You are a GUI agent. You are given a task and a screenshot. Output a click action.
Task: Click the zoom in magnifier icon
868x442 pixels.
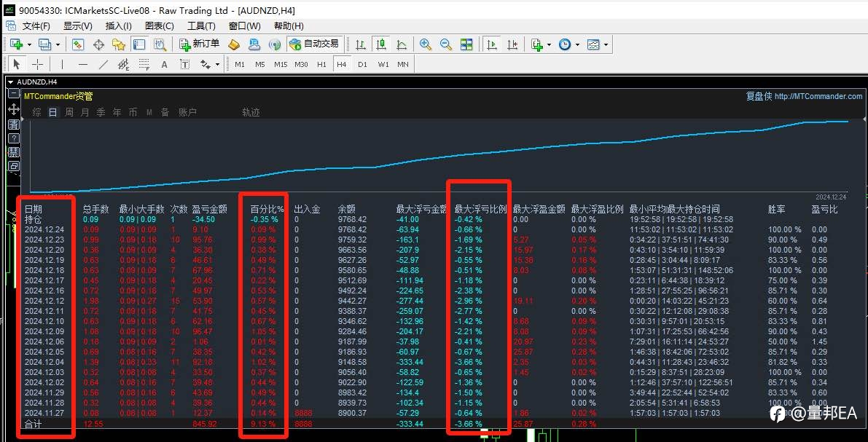click(x=425, y=45)
